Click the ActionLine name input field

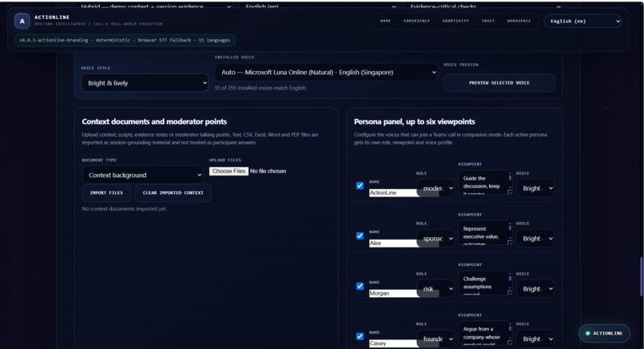pos(393,192)
